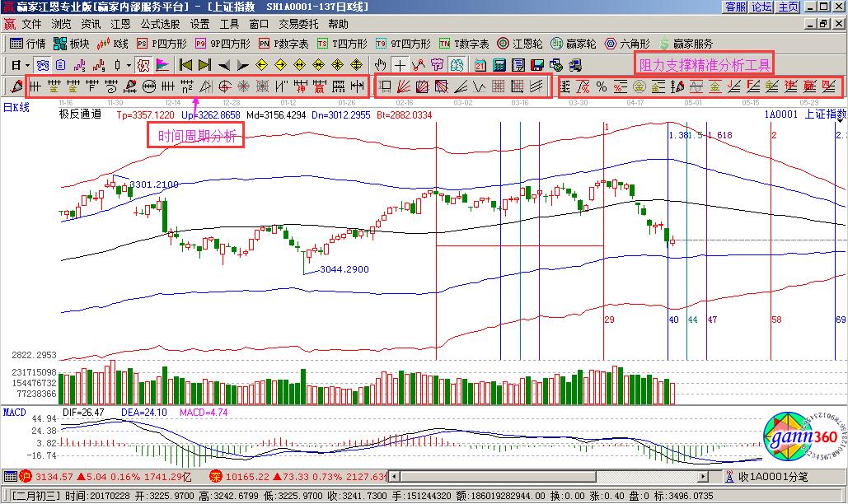Image resolution: width=848 pixels, height=504 pixels.
Task: Open the 公式选股 menu
Action: (x=160, y=25)
